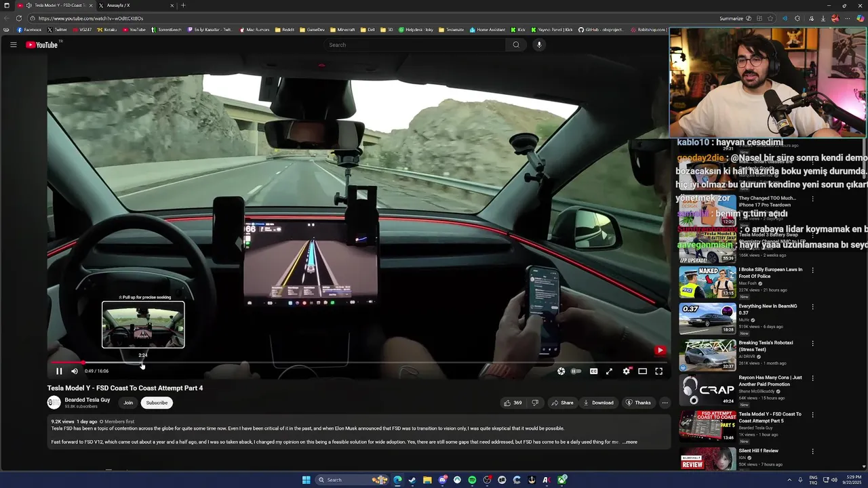The image size is (868, 488).
Task: Click the taskbar Search box
Action: point(351,480)
